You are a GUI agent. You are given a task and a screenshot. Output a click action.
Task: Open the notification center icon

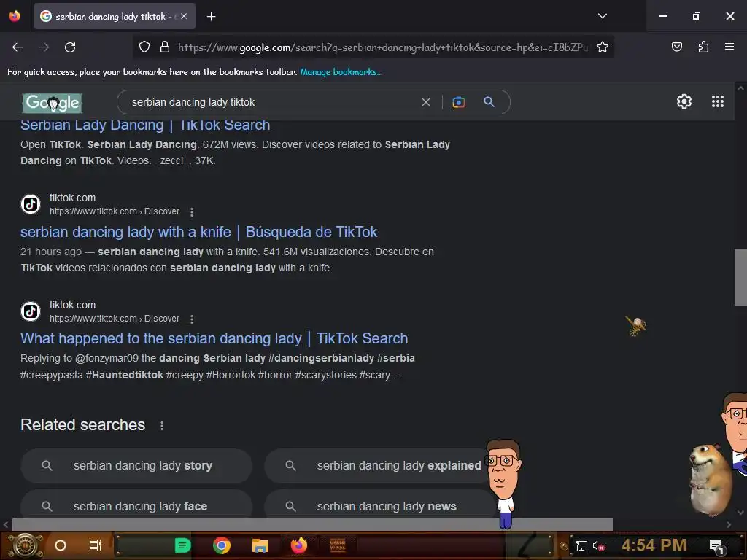tap(716, 546)
